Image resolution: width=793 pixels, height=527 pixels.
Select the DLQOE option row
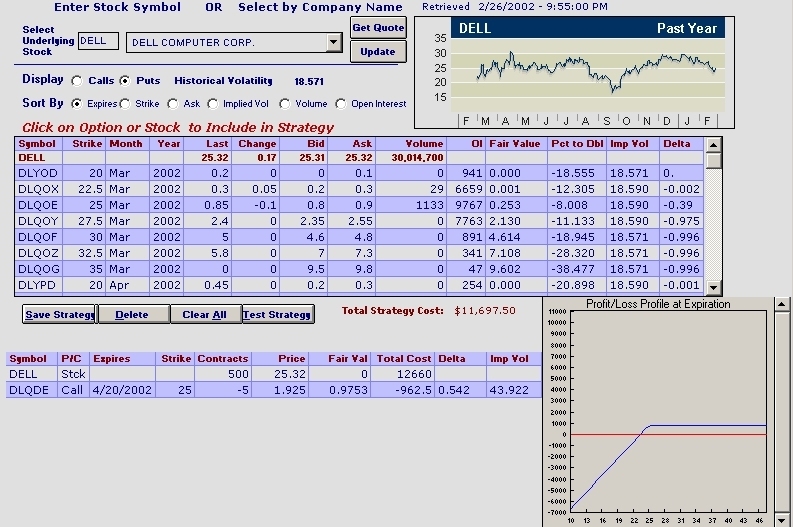359,205
